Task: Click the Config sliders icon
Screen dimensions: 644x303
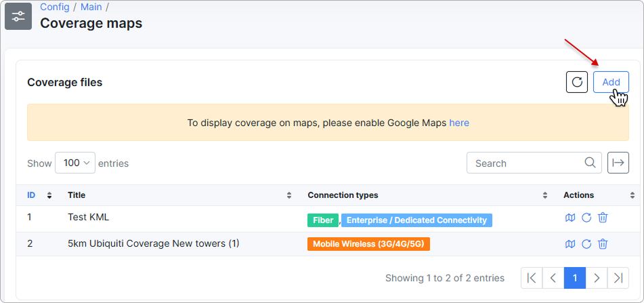Action: pyautogui.click(x=18, y=16)
